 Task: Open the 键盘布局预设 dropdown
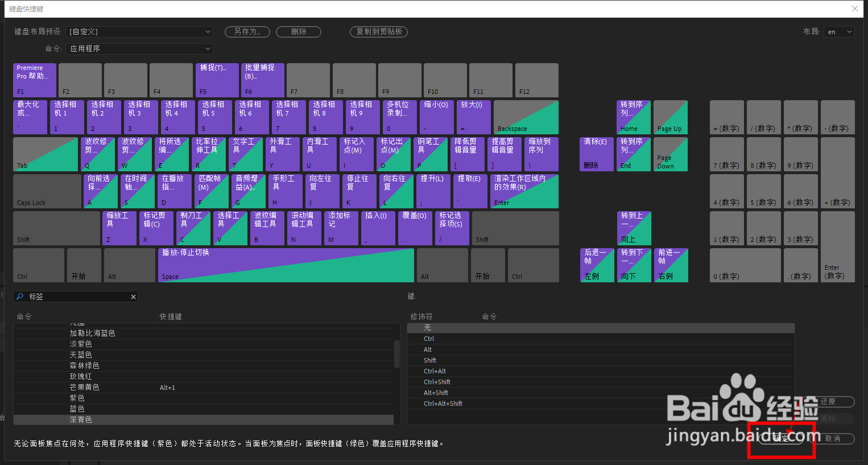(139, 32)
